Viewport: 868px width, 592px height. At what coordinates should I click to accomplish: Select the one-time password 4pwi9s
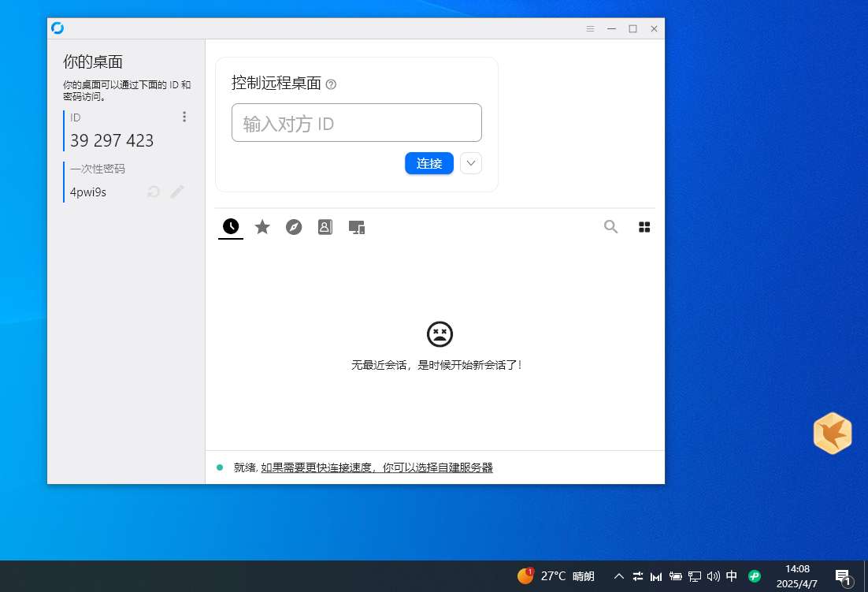(88, 192)
